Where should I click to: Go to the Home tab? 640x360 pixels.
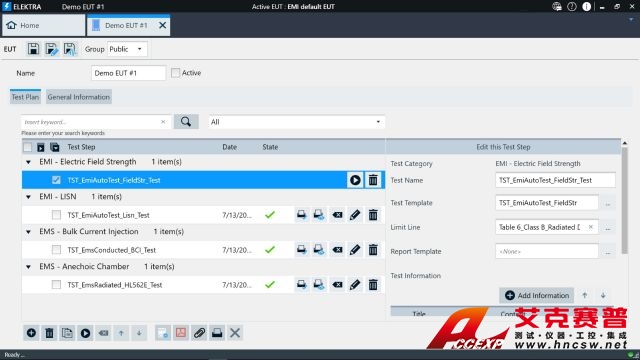point(43,25)
